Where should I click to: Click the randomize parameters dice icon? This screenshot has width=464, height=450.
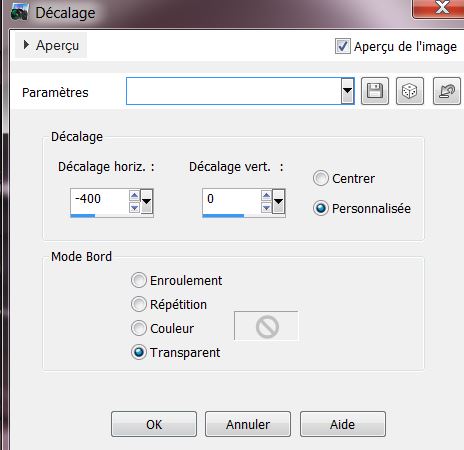coord(410,91)
